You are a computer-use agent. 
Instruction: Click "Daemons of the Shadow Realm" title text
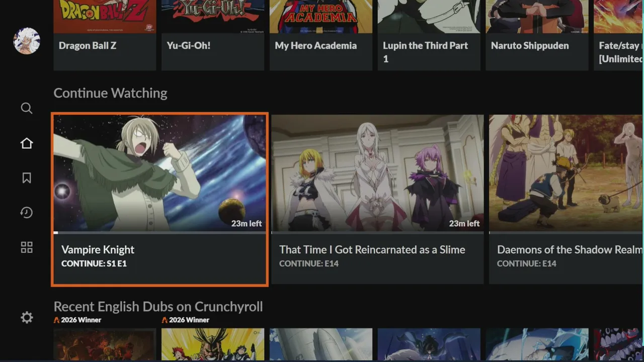tap(570, 249)
